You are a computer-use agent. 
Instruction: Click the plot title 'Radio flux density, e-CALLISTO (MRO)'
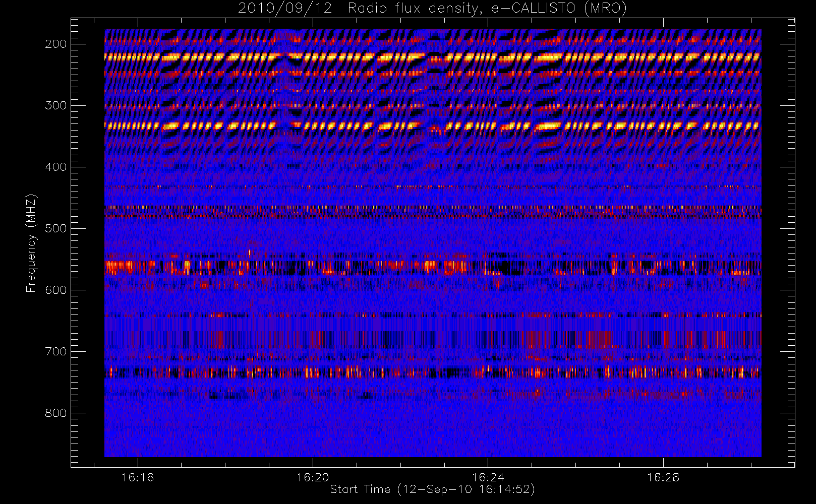point(487,9)
